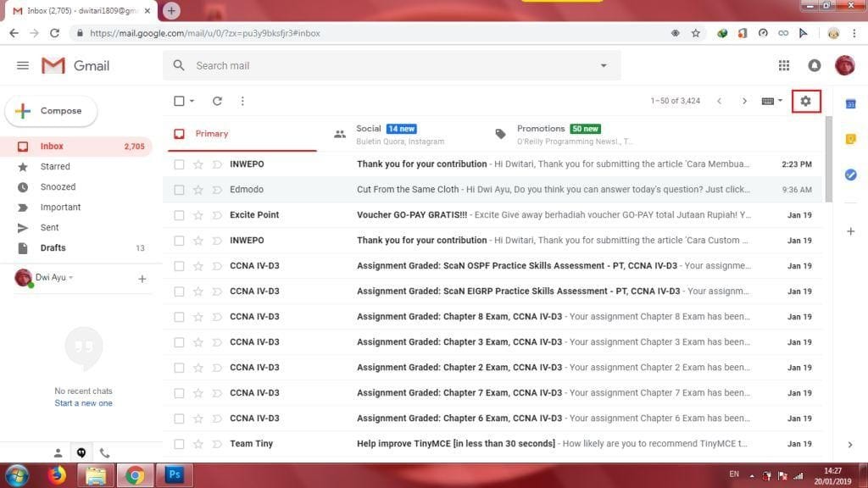The height and width of the screenshot is (488, 868).
Task: Select the Inbox folder
Action: coord(75,147)
